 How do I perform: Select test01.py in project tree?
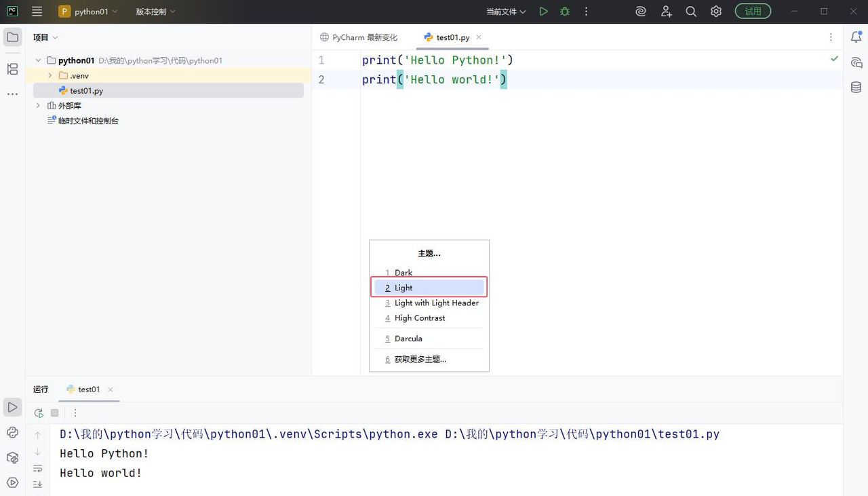[86, 91]
